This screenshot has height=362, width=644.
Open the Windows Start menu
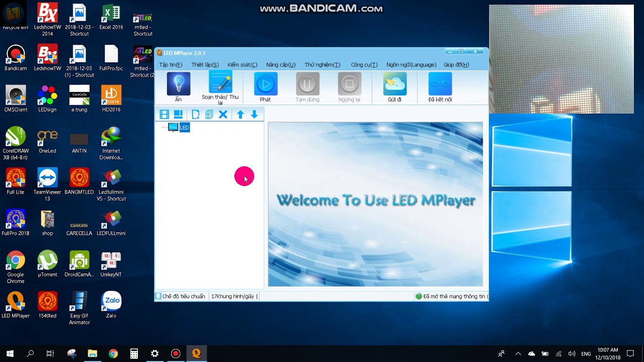(10, 353)
